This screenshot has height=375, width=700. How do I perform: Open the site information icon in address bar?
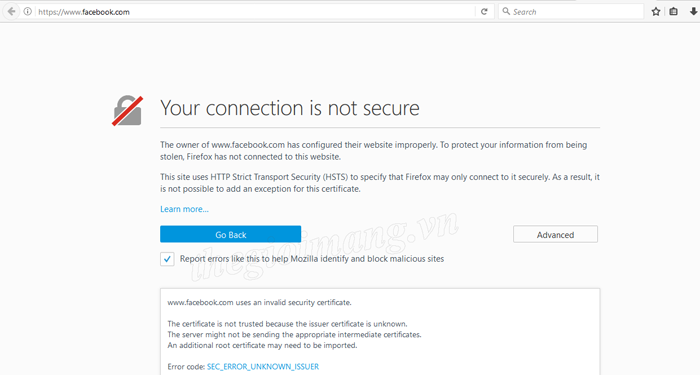(x=28, y=12)
